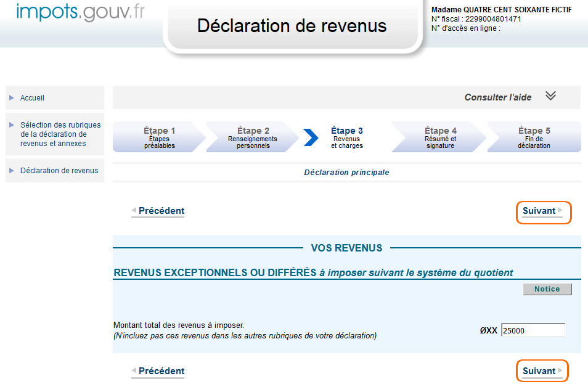Click the right arrow of top Suivant

tap(560, 210)
